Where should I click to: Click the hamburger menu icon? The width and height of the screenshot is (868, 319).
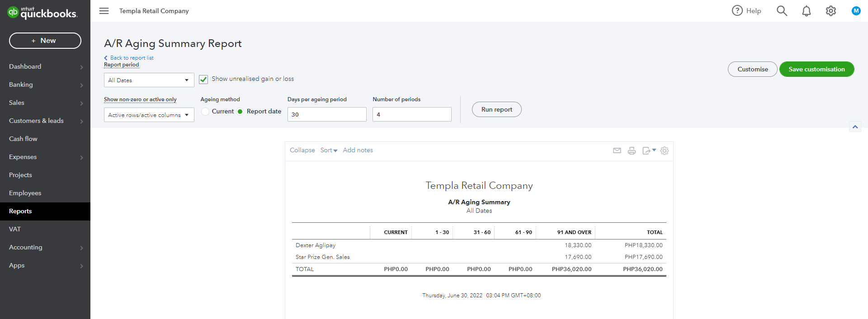pos(104,11)
